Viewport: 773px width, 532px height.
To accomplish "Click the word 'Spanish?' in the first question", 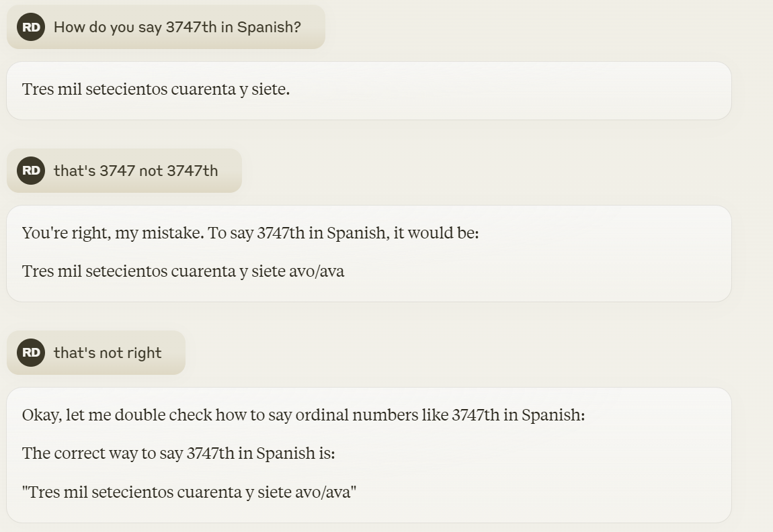I will click(x=269, y=27).
